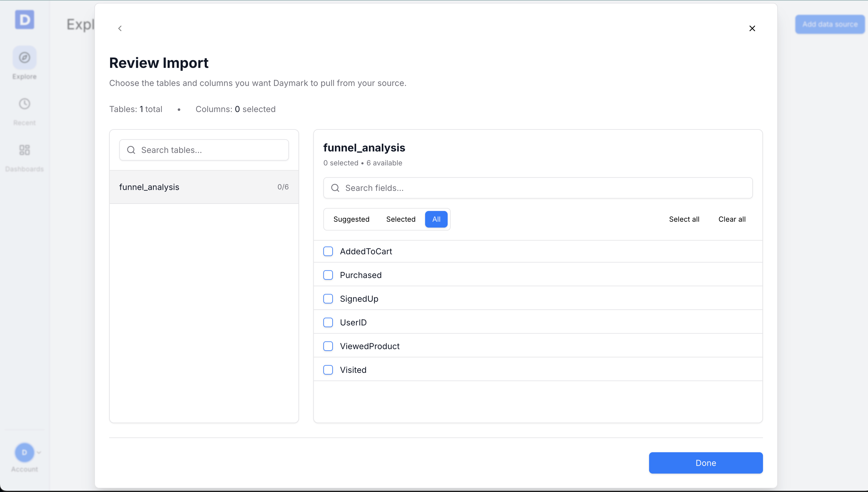
Task: Click the Account avatar at the bottom
Action: tap(24, 453)
